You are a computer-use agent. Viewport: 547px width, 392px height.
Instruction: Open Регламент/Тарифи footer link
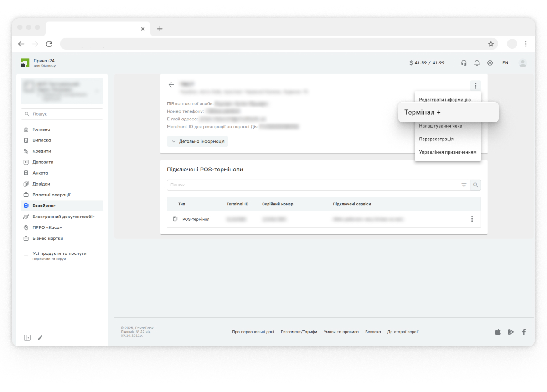(x=299, y=332)
